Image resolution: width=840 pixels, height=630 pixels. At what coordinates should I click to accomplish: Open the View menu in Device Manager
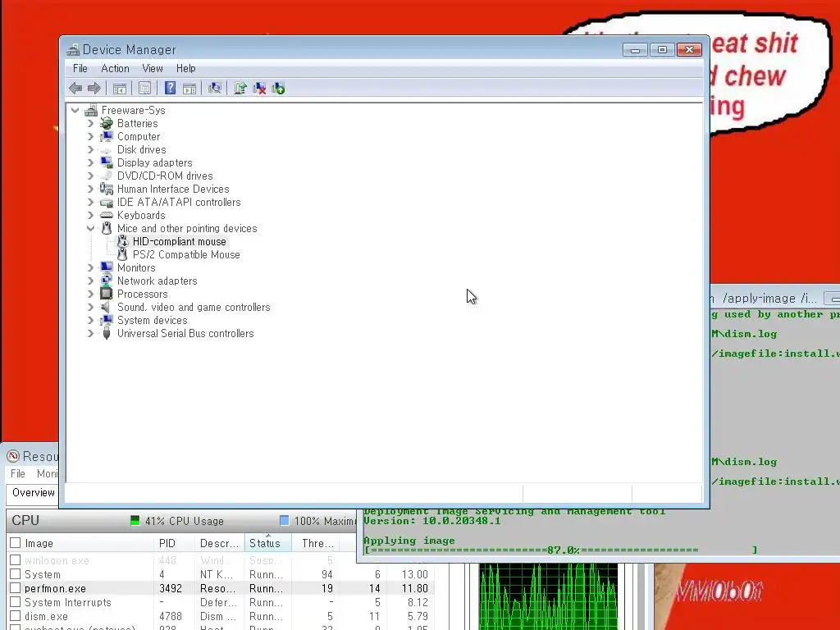coord(152,69)
